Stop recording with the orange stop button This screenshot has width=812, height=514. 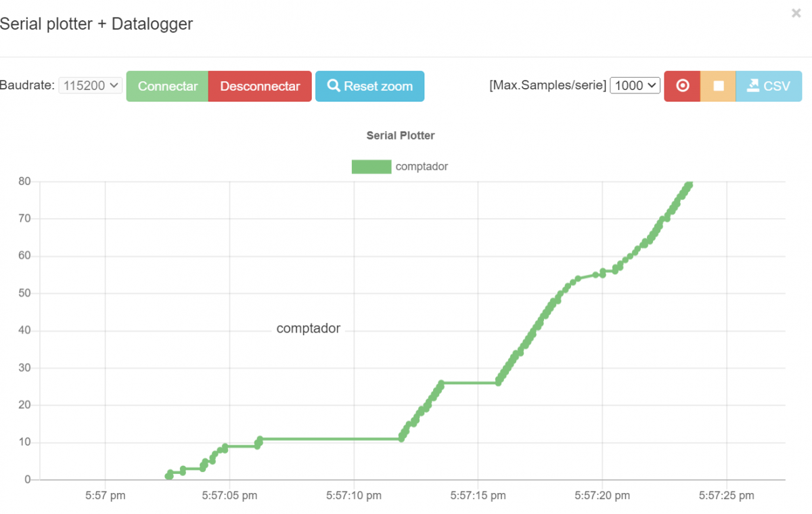point(718,86)
